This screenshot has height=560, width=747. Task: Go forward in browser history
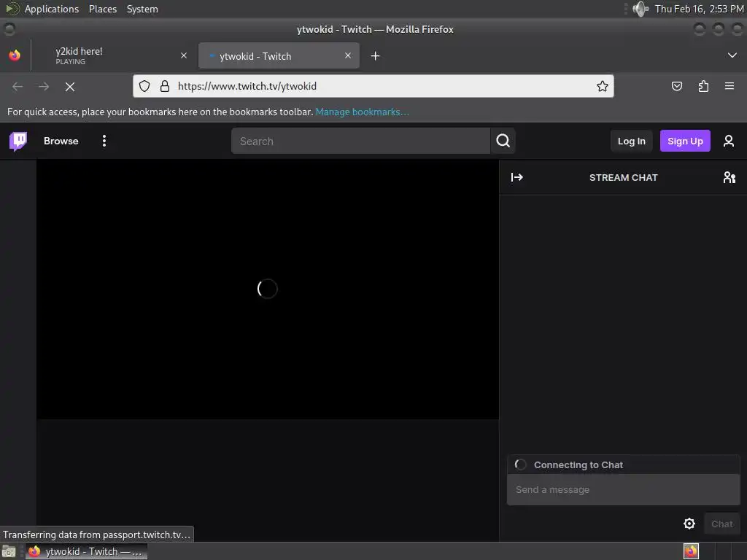coord(44,87)
